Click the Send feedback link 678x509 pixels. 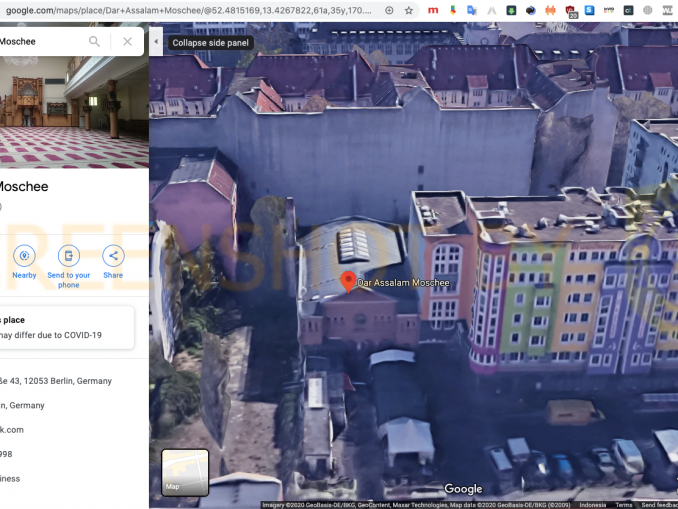659,505
